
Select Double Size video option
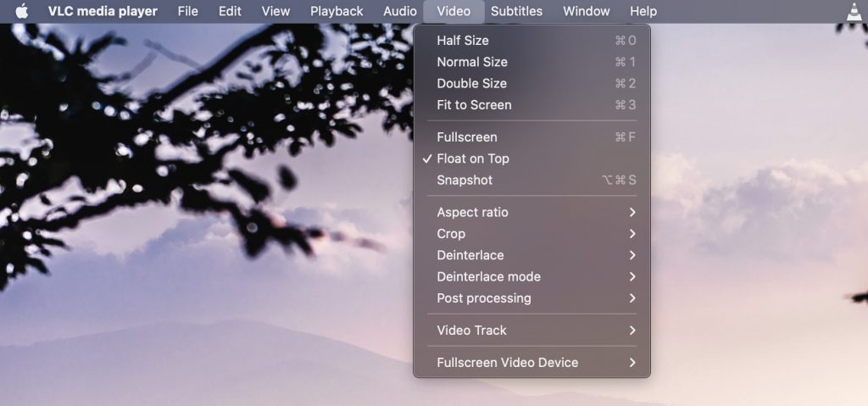point(531,84)
